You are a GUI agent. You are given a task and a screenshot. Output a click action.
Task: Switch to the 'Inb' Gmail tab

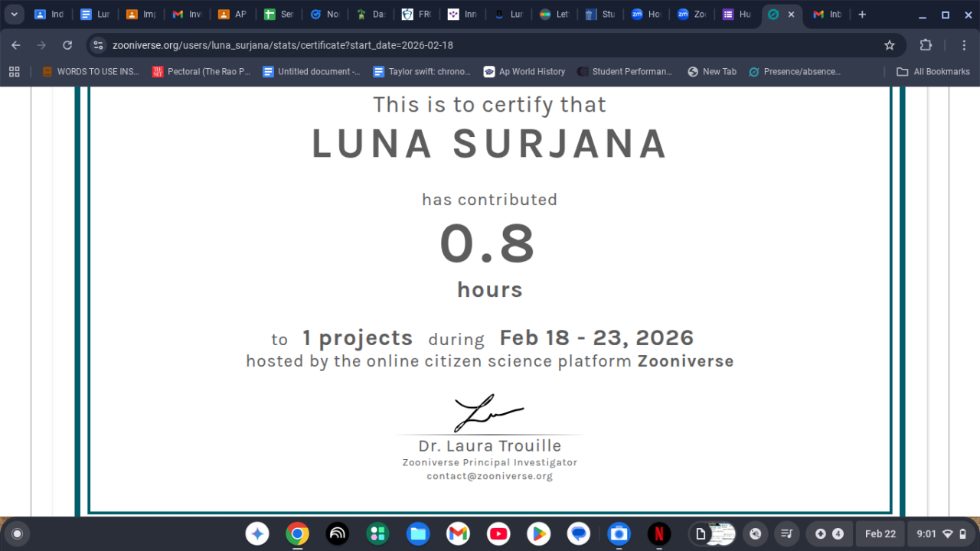click(828, 15)
